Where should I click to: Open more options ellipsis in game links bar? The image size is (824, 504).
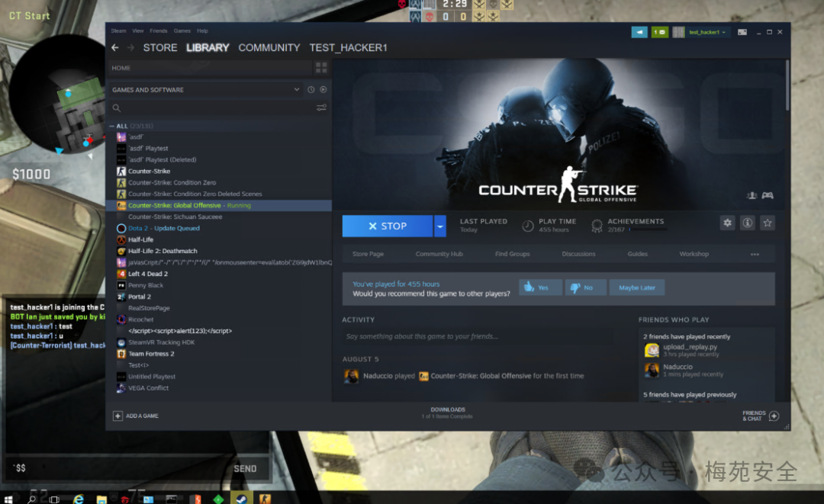pyautogui.click(x=755, y=254)
